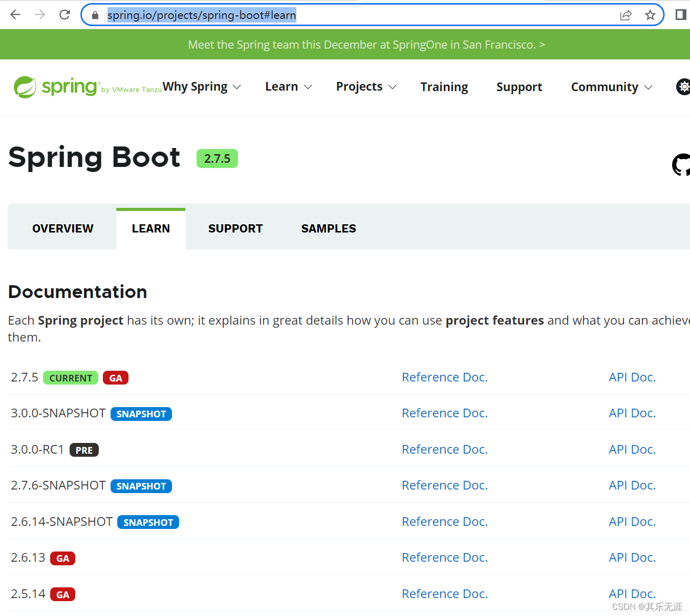Bookmark this page with the star
The image size is (690, 616).
(650, 15)
